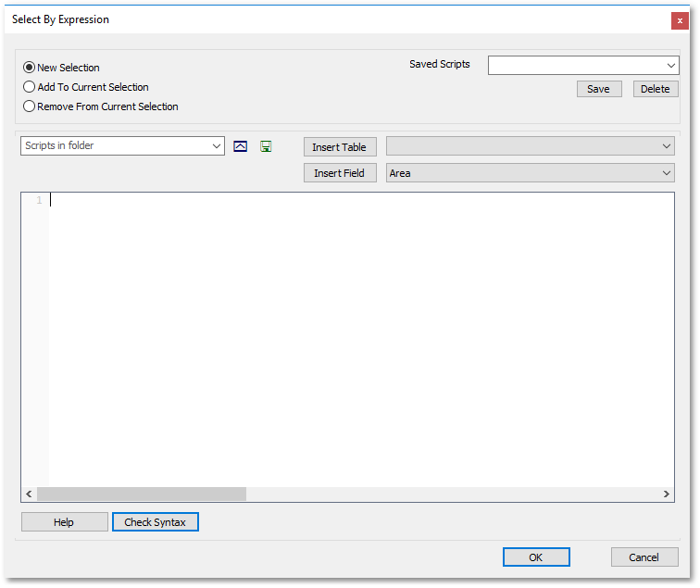Click the horizontal scrollbar thumb in the editor
This screenshot has width=700, height=588.
pyautogui.click(x=142, y=494)
